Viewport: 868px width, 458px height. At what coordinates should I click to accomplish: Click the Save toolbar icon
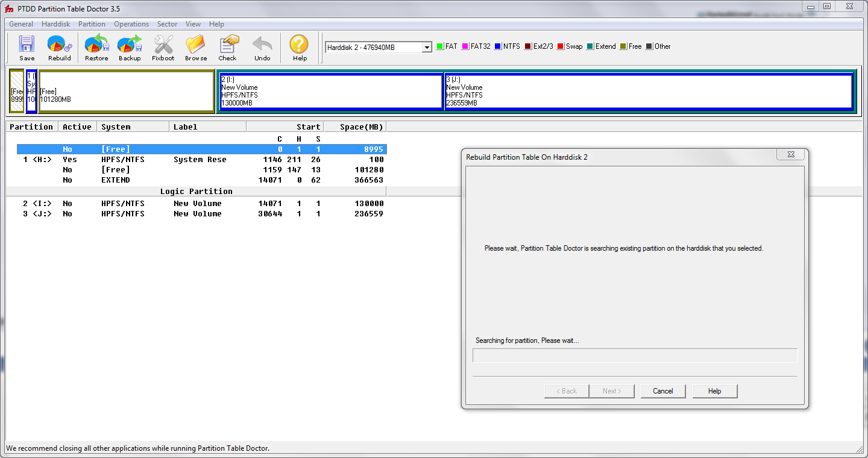(27, 48)
